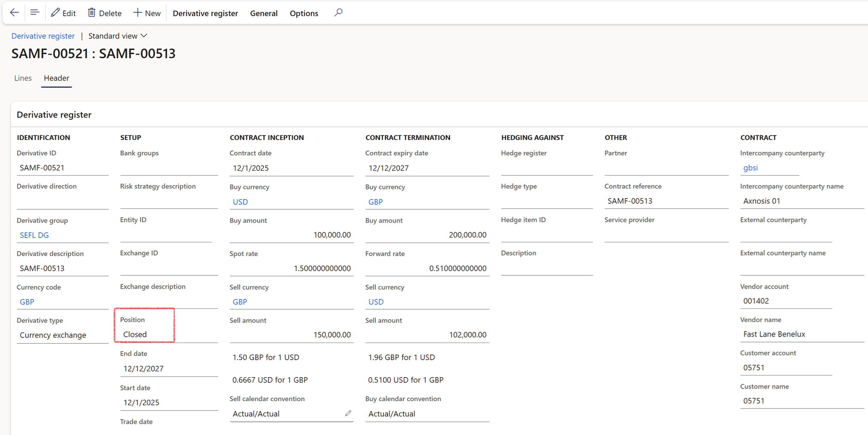Click the search magnifier icon
The height and width of the screenshot is (435, 868).
338,13
